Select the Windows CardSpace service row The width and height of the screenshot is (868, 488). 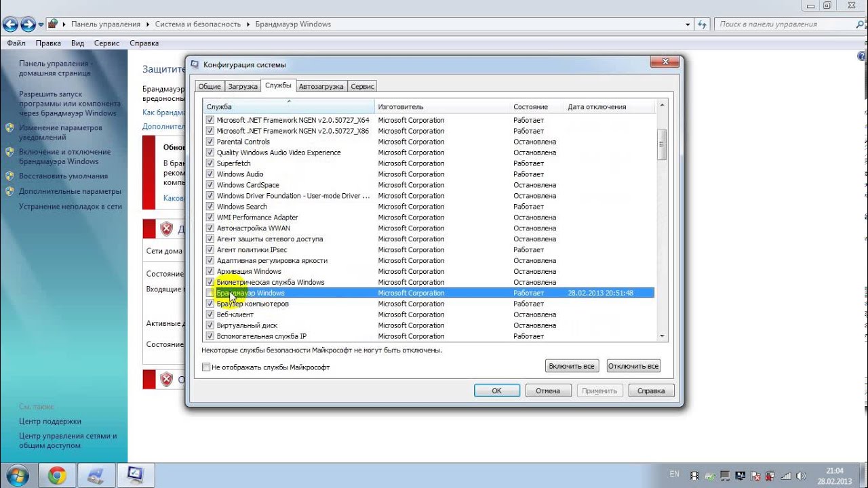click(429, 185)
